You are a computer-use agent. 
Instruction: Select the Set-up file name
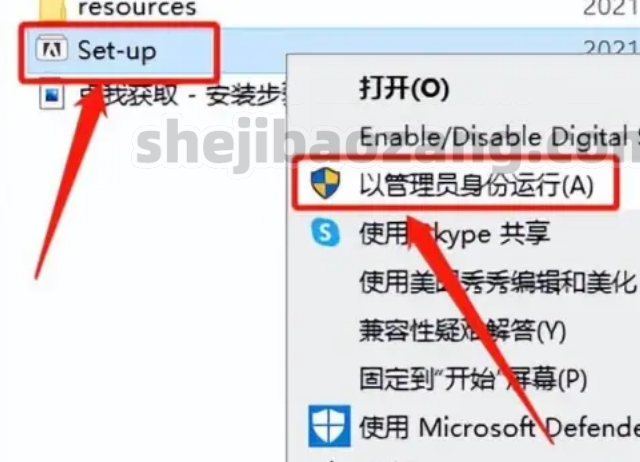[117, 50]
